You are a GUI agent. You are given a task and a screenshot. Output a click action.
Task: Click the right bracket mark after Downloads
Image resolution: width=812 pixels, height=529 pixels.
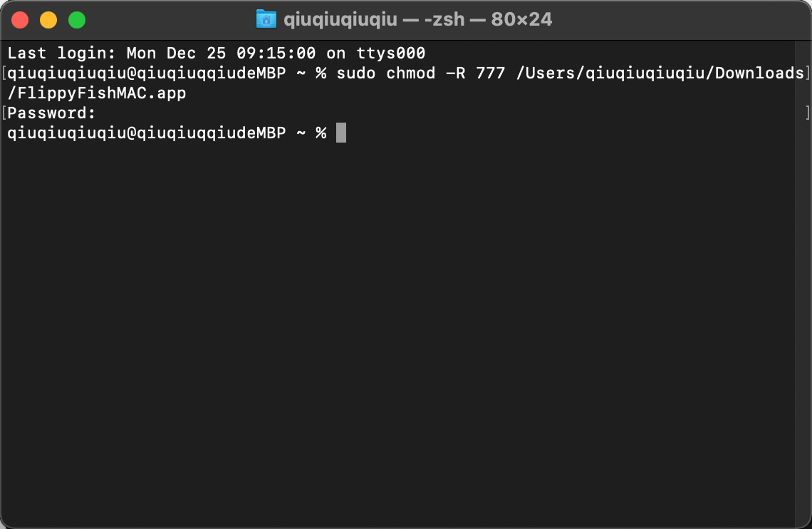807,73
